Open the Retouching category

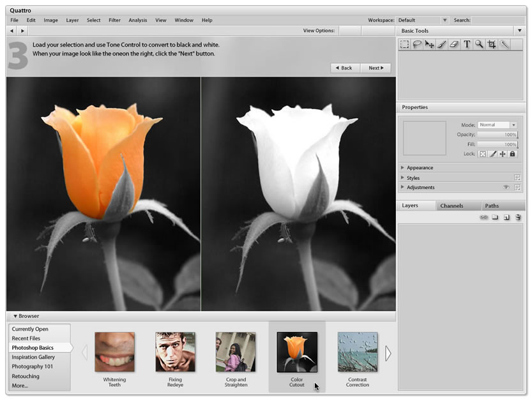click(40, 376)
